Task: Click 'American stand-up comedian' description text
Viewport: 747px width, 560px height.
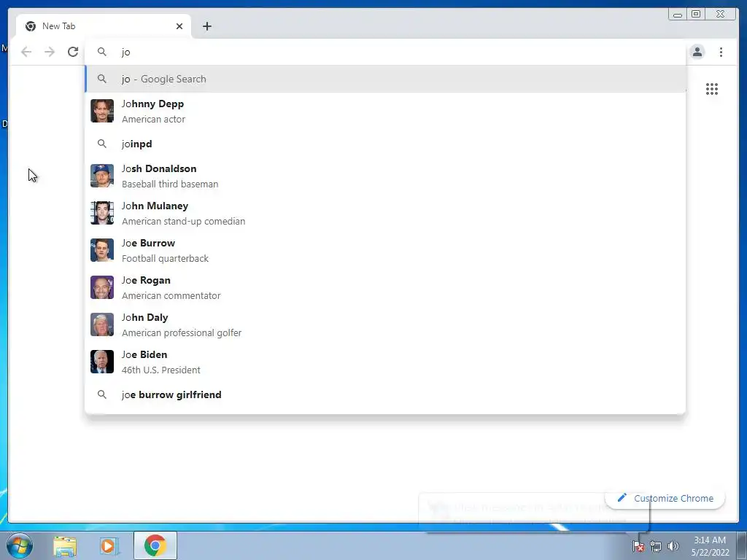Action: click(183, 222)
